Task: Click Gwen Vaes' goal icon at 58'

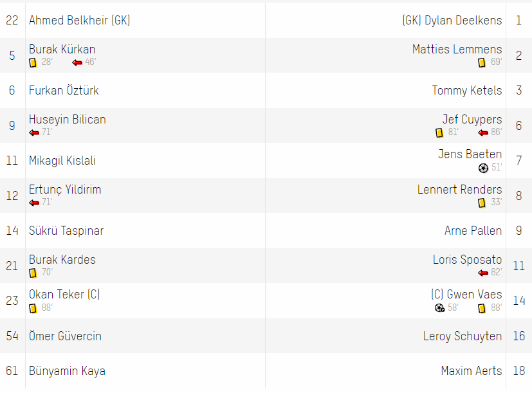Action: (x=440, y=308)
